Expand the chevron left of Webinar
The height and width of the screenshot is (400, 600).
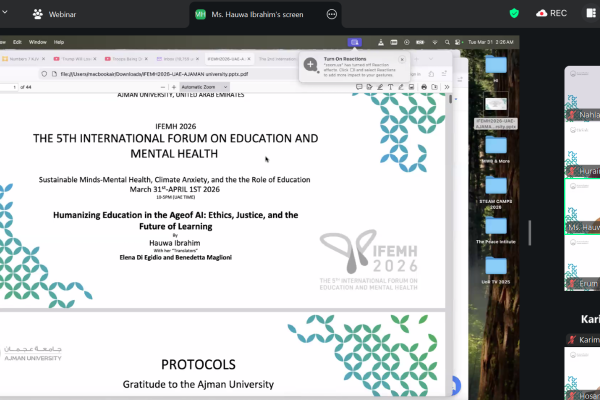tap(5, 12)
